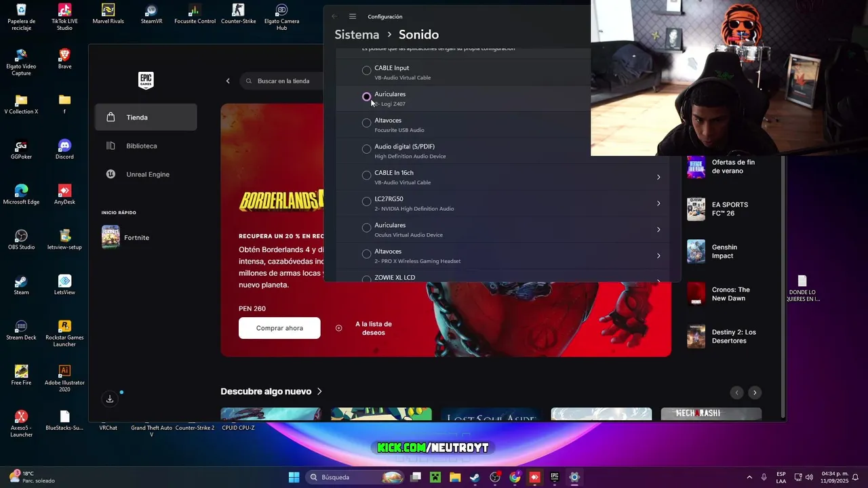Open Windows Start menu

pyautogui.click(x=294, y=477)
